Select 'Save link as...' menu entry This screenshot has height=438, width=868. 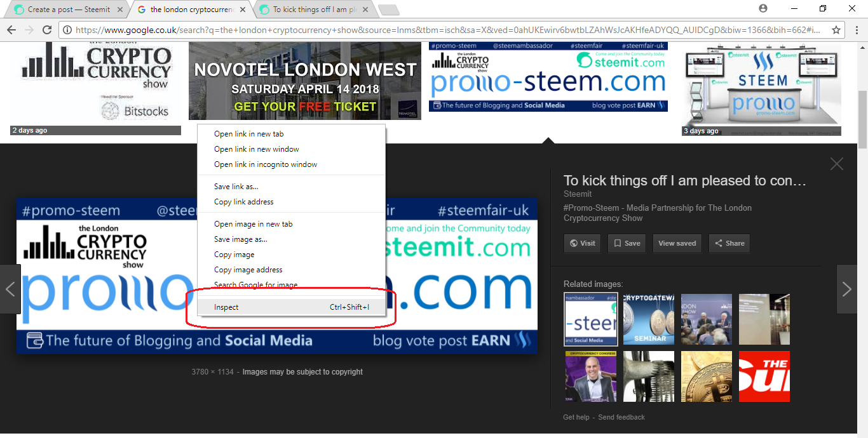click(x=291, y=187)
